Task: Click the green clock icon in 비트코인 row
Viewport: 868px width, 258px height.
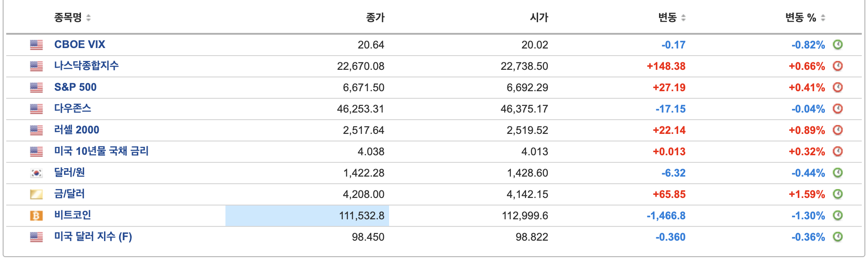Action: click(838, 215)
